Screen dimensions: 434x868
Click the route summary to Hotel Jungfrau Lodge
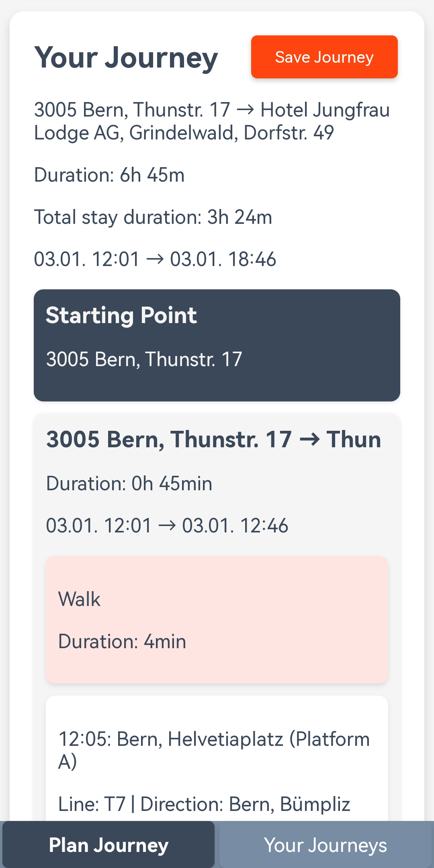[212, 121]
